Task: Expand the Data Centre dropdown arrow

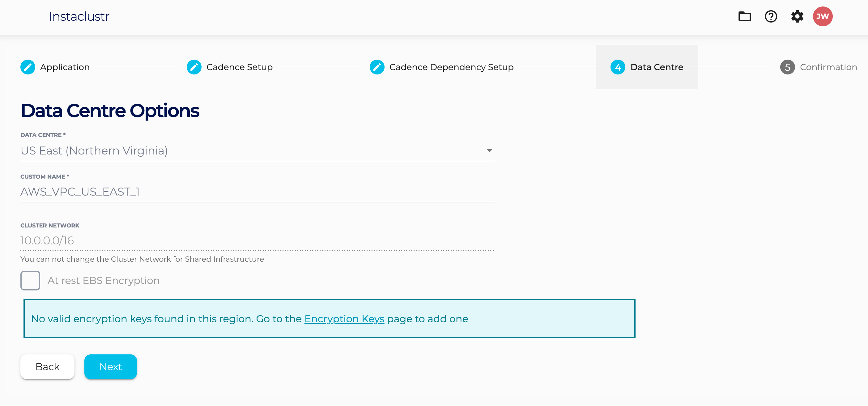Action: click(489, 150)
